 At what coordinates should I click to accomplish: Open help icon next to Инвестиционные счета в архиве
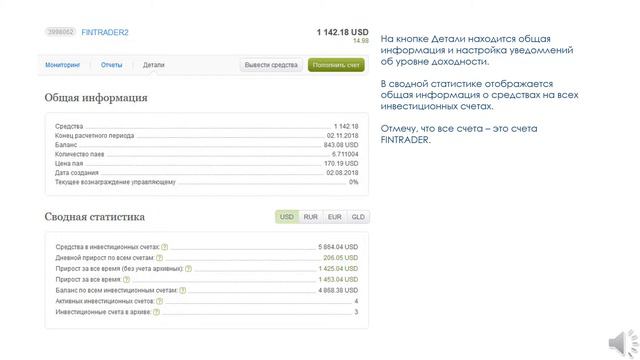click(x=156, y=312)
